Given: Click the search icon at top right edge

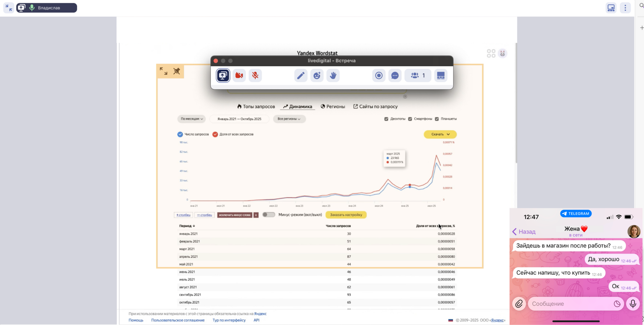Looking at the screenshot, I should [x=641, y=6].
